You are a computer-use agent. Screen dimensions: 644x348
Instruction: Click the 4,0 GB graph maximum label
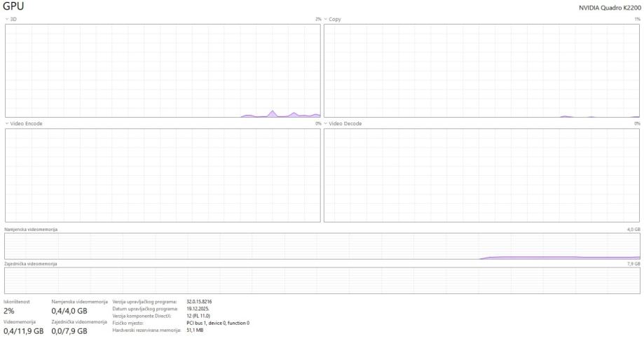[633, 230]
